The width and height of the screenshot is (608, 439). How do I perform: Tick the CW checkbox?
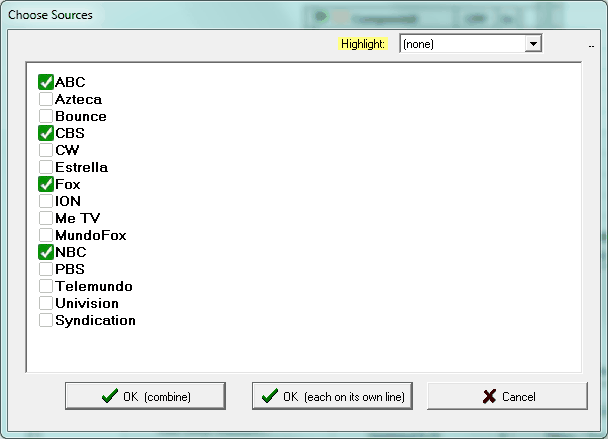click(x=46, y=150)
